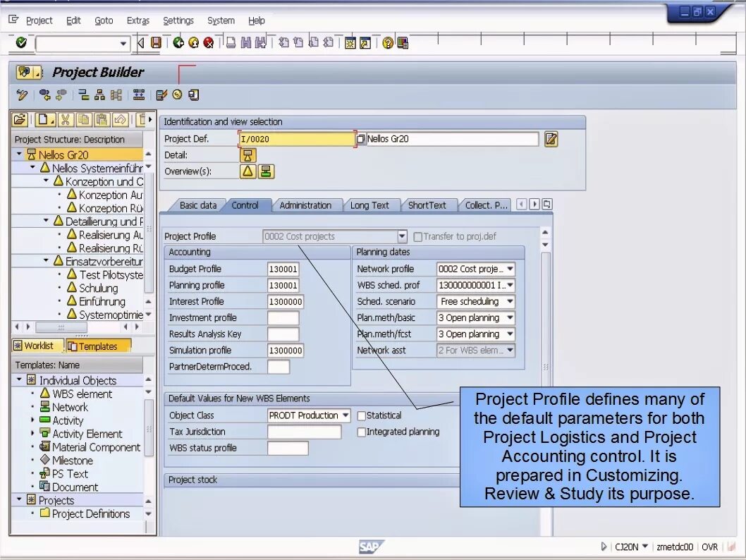Viewport: 746px width, 560px height.
Task: Click the New object icon with dropdown in structure toolbar
Action: coord(47,119)
